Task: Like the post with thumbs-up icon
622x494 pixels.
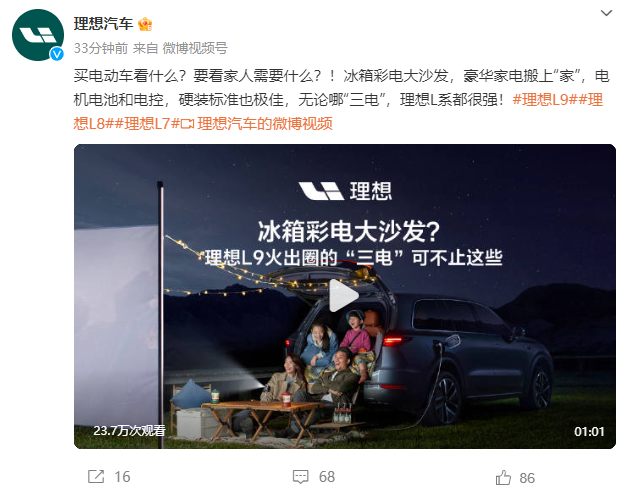Action: 503,477
